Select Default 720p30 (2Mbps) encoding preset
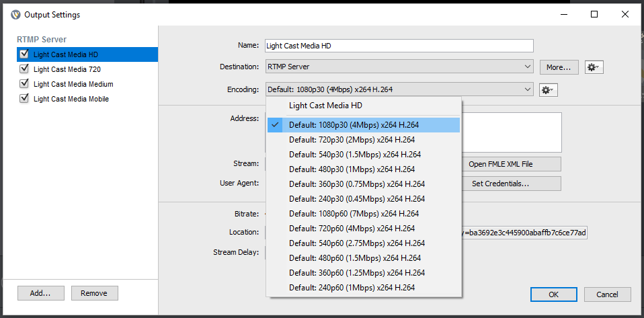The image size is (644, 318). 352,140
